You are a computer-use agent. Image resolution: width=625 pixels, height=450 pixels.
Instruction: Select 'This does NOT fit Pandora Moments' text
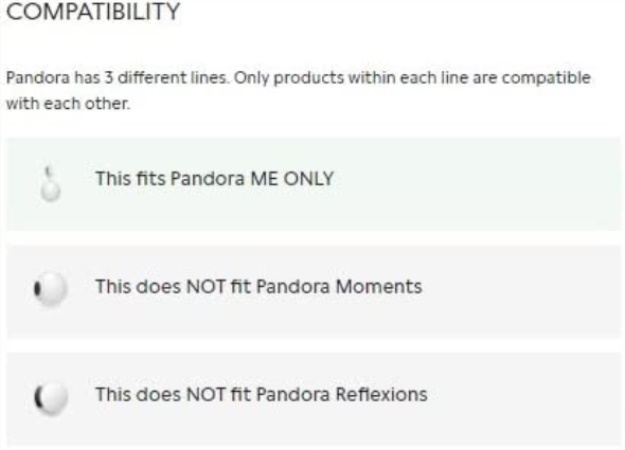pos(259,286)
